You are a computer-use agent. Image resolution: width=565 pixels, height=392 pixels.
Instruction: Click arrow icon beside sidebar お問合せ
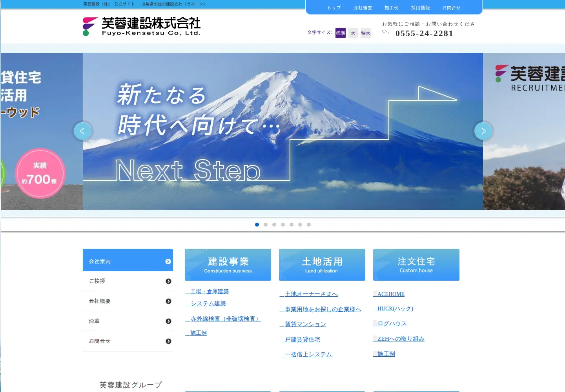click(168, 341)
